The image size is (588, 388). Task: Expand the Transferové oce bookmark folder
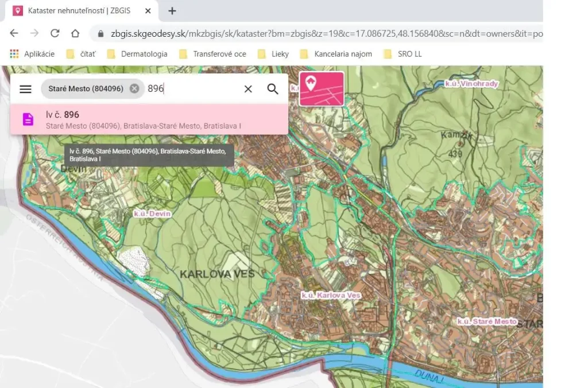tap(212, 54)
